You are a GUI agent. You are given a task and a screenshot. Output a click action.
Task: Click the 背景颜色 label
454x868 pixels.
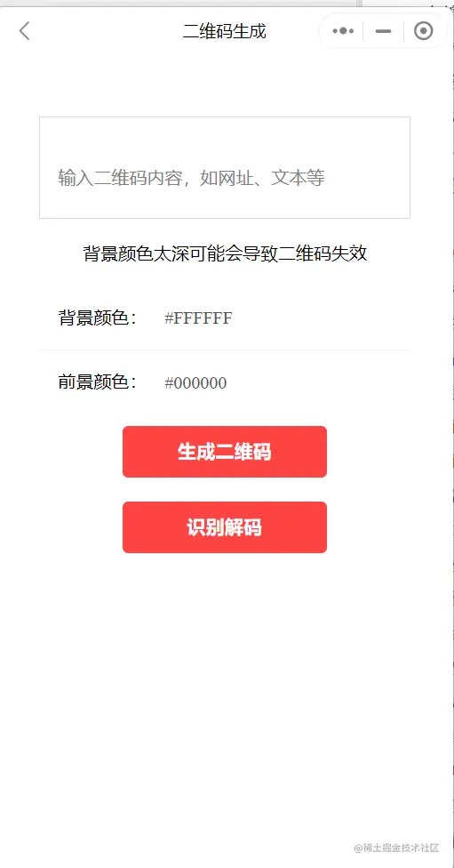click(98, 318)
